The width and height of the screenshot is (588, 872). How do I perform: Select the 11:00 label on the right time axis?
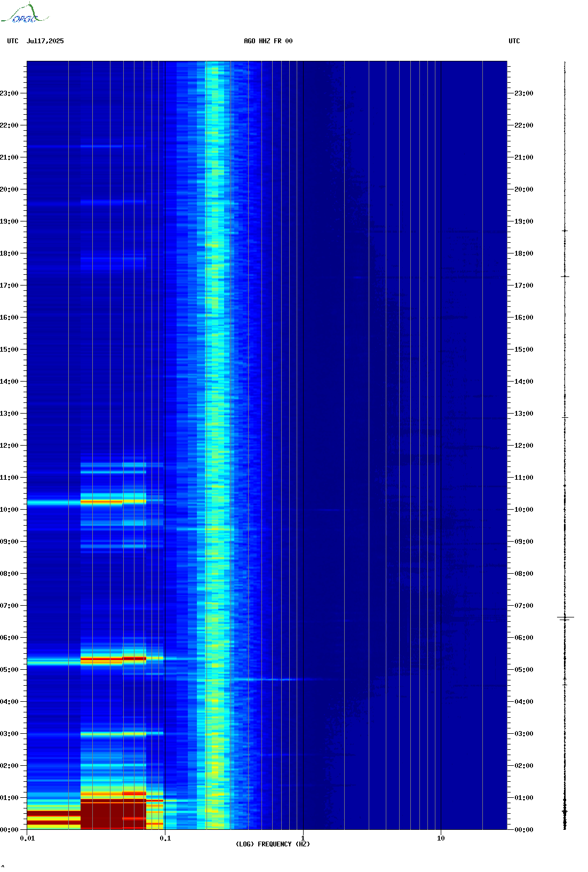tap(524, 478)
